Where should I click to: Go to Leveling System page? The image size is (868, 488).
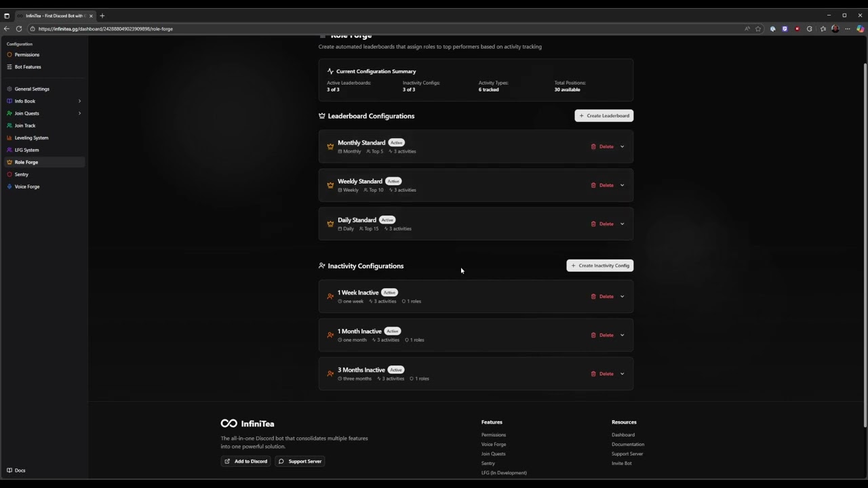(31, 138)
